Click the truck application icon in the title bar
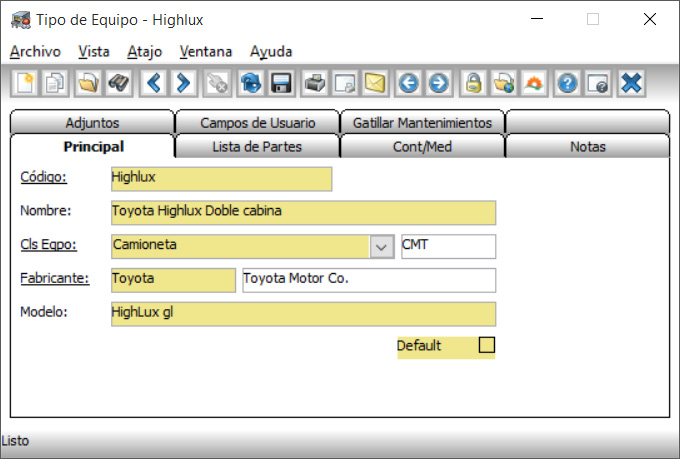680x459 pixels. pyautogui.click(x=21, y=20)
